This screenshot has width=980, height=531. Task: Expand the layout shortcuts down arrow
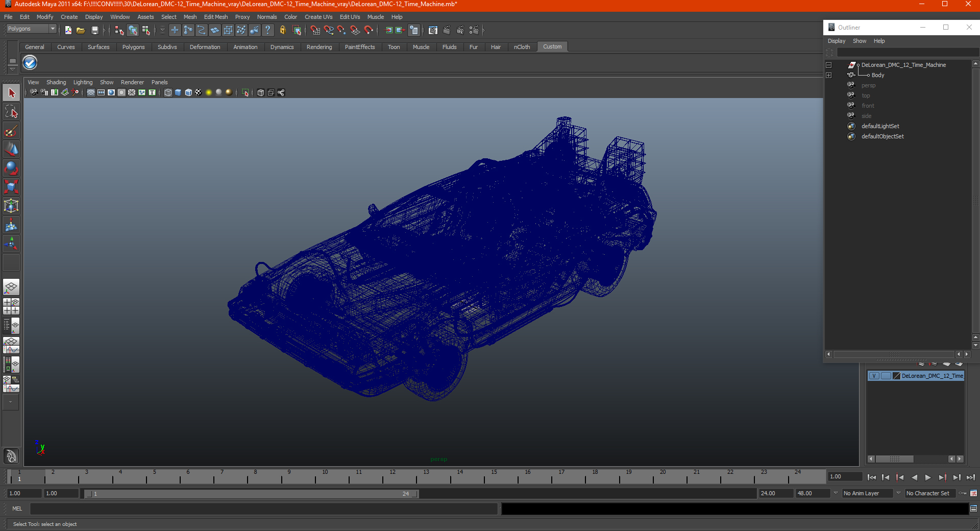11,402
